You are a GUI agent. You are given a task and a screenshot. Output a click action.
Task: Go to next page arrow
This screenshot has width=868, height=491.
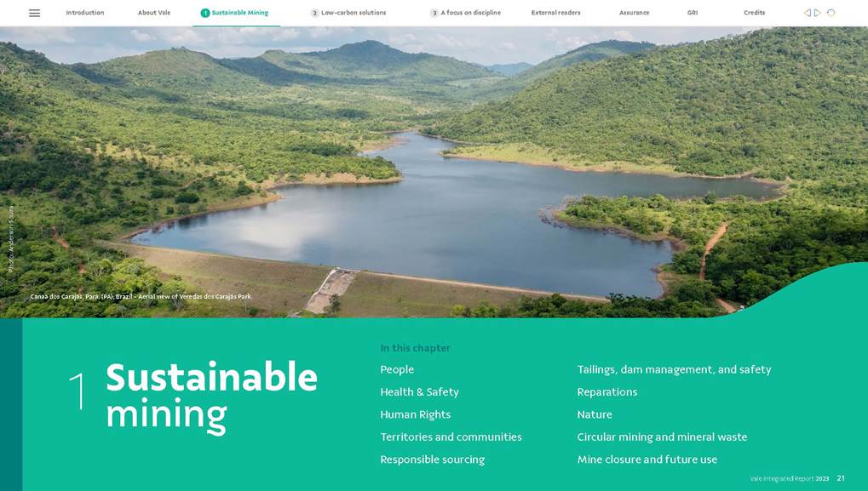pos(818,13)
